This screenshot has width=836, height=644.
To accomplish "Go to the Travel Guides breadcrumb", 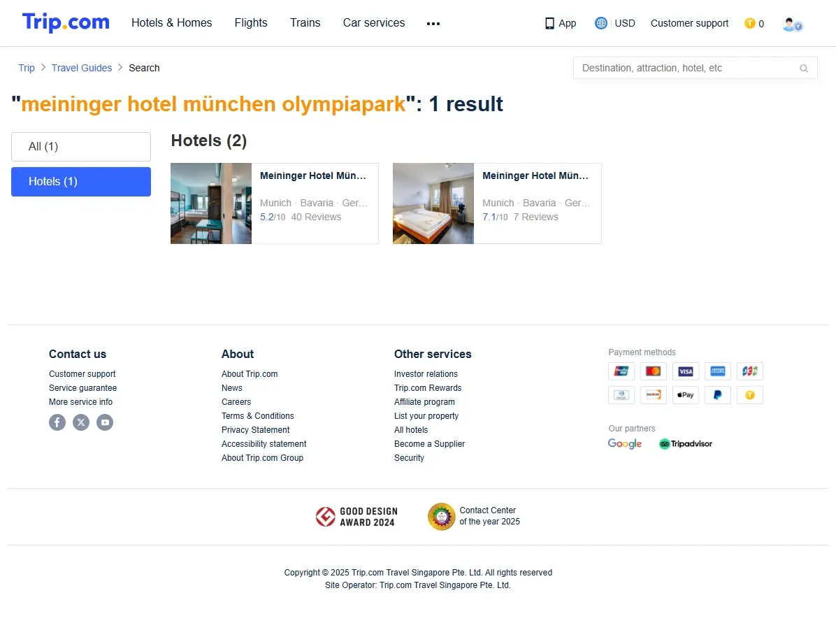I will click(82, 68).
